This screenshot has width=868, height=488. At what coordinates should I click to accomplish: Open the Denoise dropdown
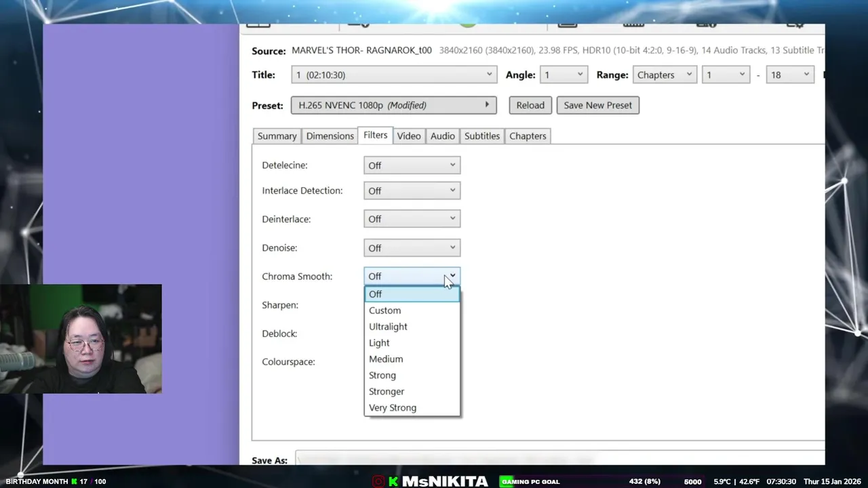tap(412, 248)
